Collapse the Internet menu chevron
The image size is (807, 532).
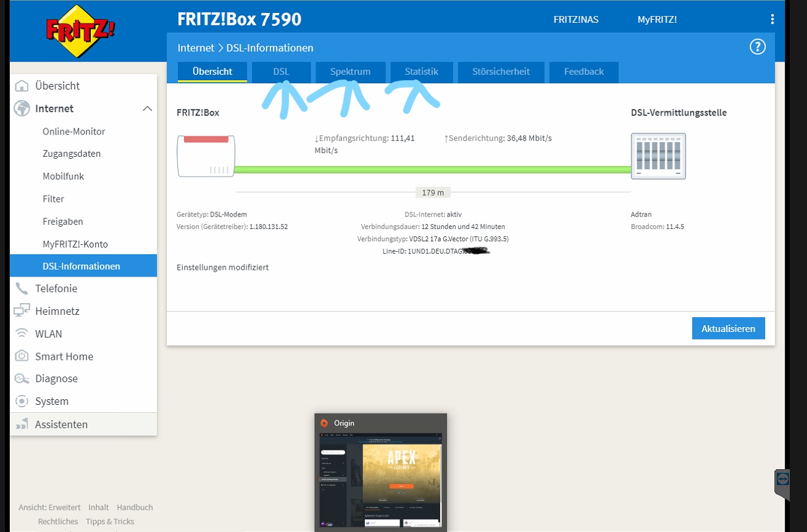(x=147, y=109)
